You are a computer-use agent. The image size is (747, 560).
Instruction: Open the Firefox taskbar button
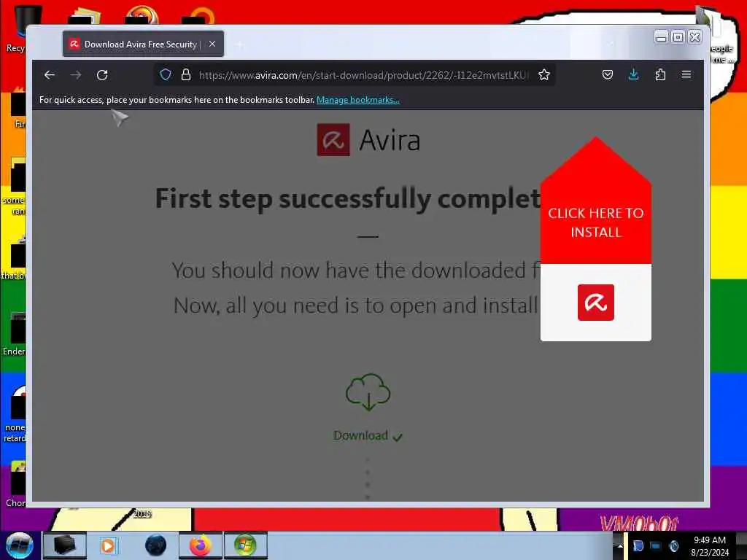[201, 545]
